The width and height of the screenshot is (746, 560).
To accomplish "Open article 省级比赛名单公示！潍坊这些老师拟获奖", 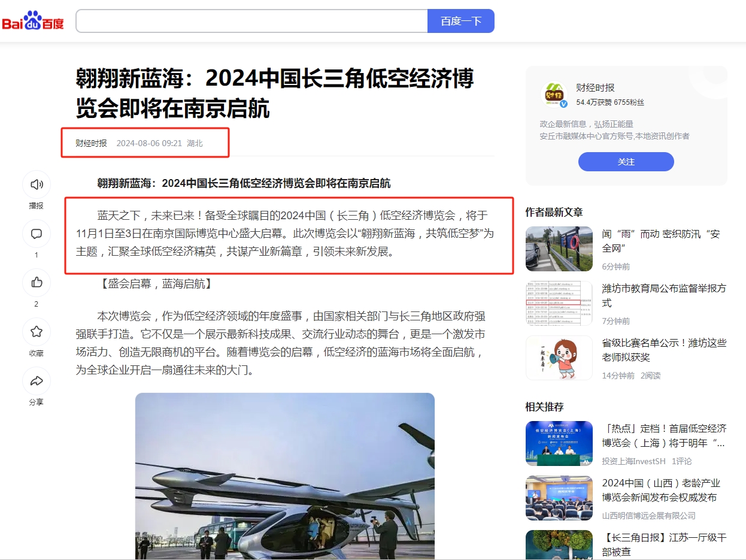I will [664, 350].
